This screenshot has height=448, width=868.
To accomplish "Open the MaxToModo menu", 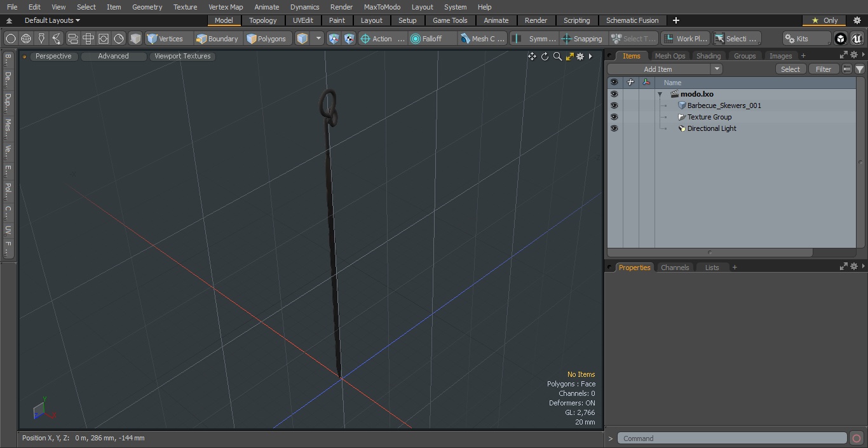I will [x=382, y=7].
